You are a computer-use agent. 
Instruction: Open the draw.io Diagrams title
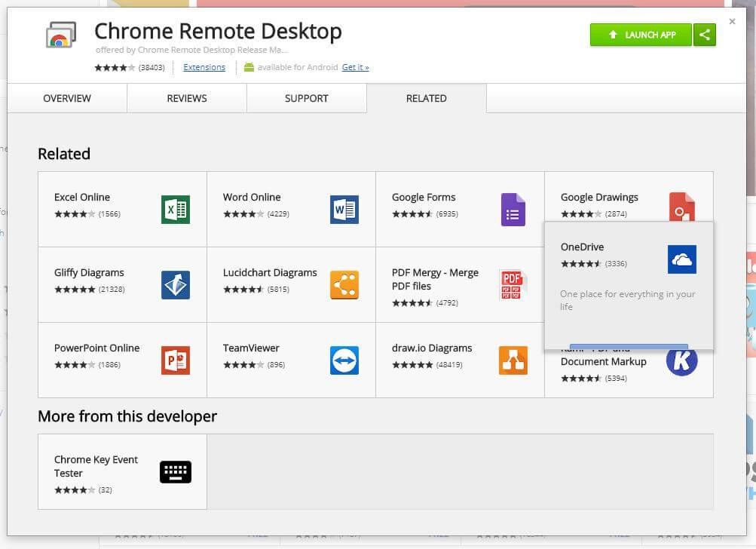432,348
